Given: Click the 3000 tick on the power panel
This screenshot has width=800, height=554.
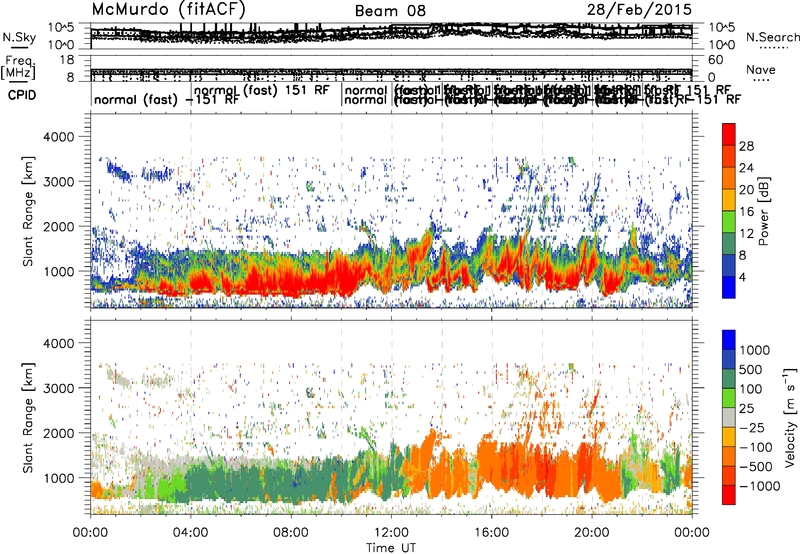Looking at the screenshot, I should pos(61,182).
